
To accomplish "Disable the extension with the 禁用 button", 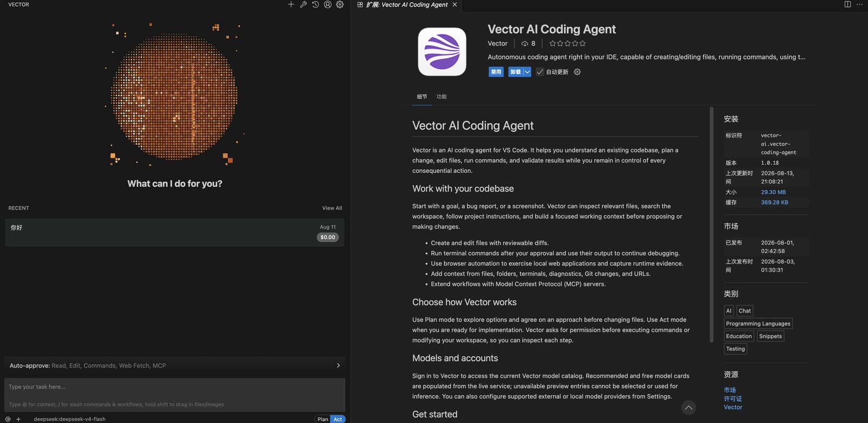I will [496, 72].
